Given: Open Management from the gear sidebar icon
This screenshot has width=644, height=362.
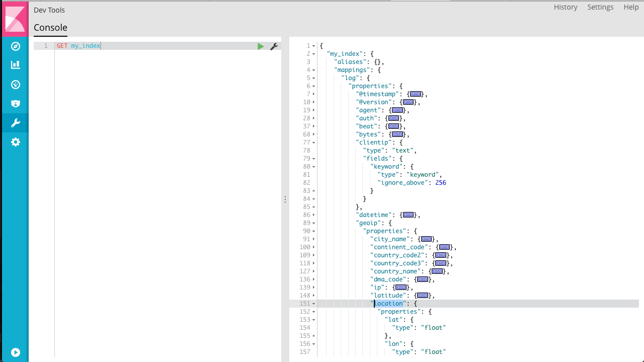Looking at the screenshot, I should (x=16, y=142).
